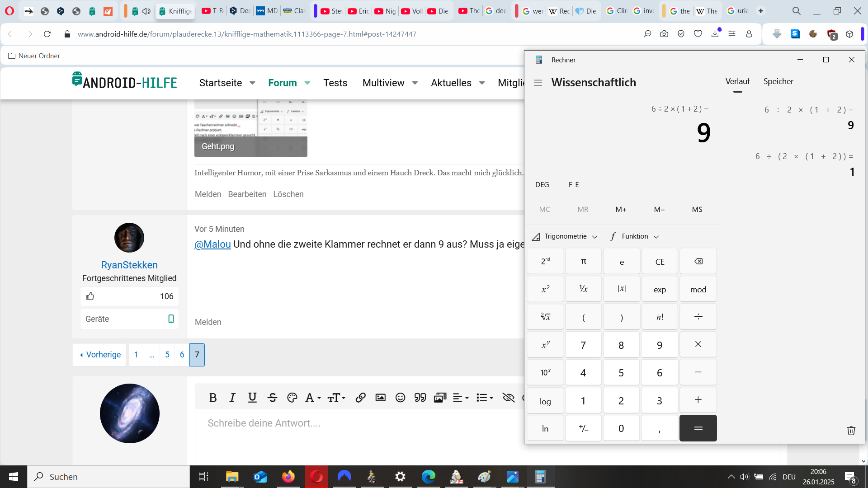Open the smiley emoji picker
The width and height of the screenshot is (868, 488).
point(400,398)
